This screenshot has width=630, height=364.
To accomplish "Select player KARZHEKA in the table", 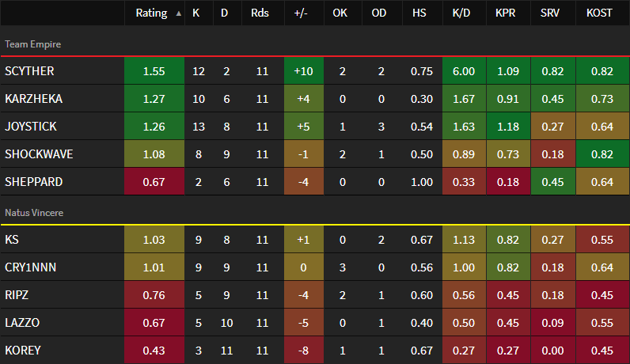I will (33, 99).
